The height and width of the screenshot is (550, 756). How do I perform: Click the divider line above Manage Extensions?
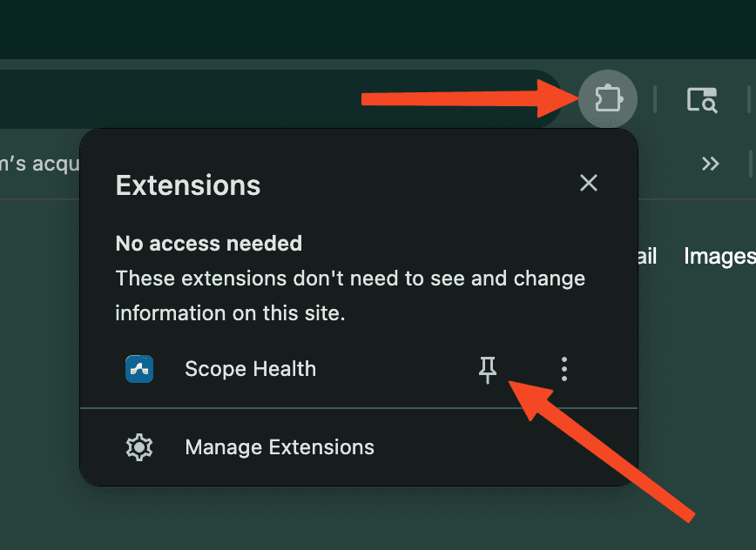pyautogui.click(x=359, y=407)
